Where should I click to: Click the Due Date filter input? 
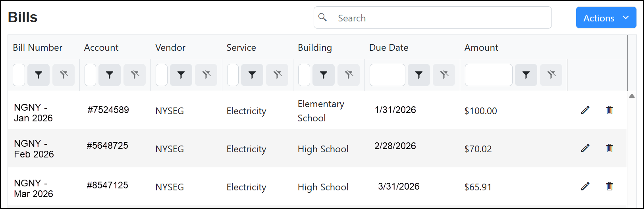[x=387, y=75]
